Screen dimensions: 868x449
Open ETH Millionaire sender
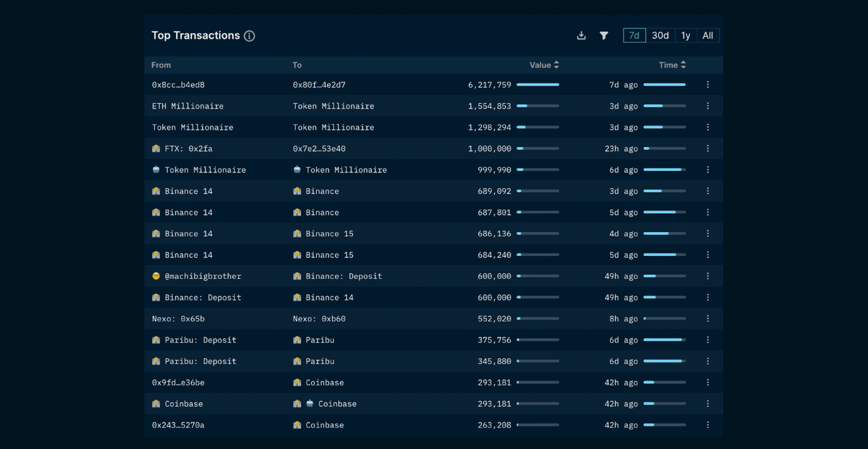[188, 106]
